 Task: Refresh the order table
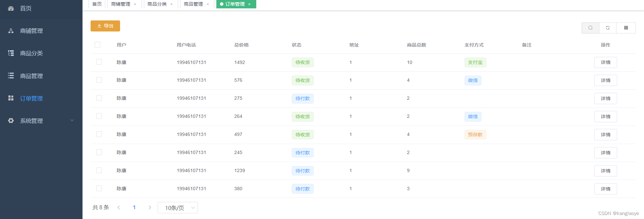(608, 28)
